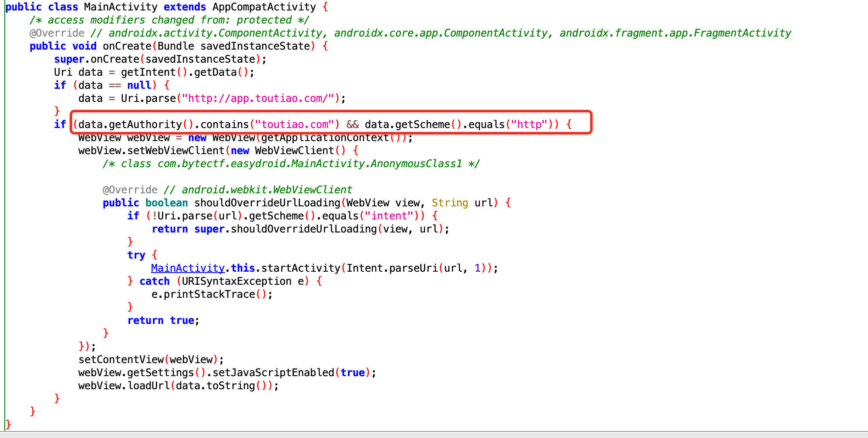This screenshot has width=868, height=438.
Task: Click the 'try' keyword
Action: [x=136, y=255]
